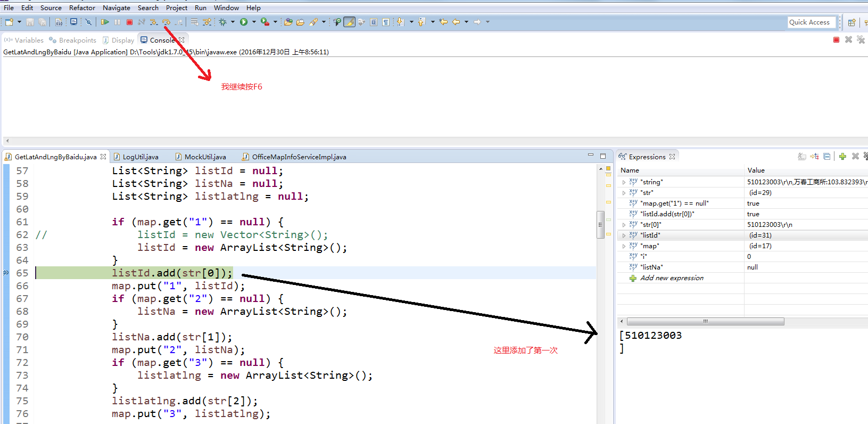Click the Previous Annotation icon
The height and width of the screenshot is (424, 868).
tap(421, 22)
